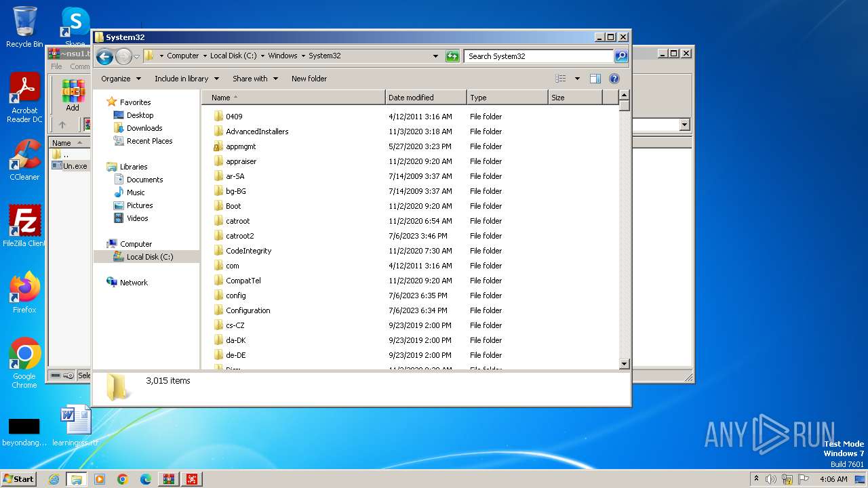Open the Organize menu
This screenshot has width=868, height=488.
121,79
